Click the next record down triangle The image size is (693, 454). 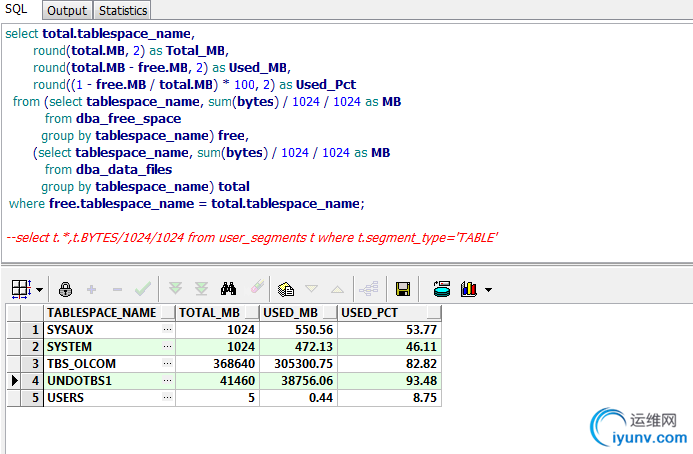312,289
